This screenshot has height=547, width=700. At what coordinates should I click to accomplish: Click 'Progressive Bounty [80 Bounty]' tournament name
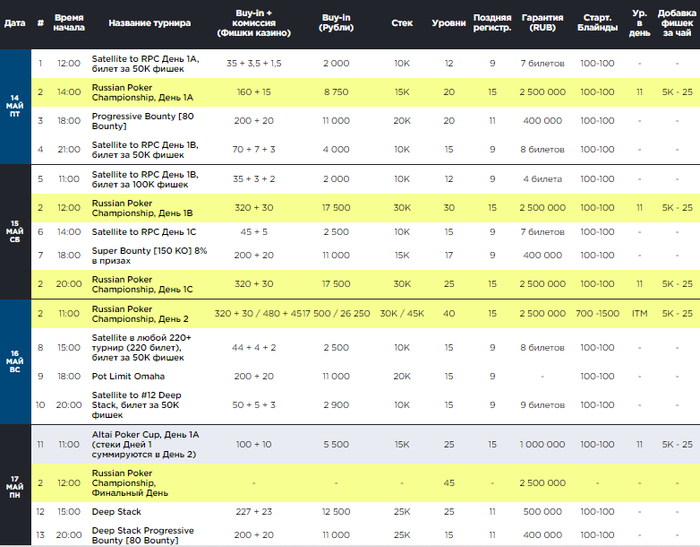(x=142, y=121)
